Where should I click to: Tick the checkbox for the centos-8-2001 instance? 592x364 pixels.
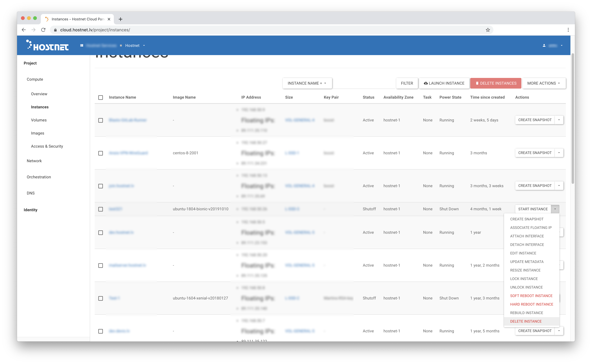pos(101,153)
